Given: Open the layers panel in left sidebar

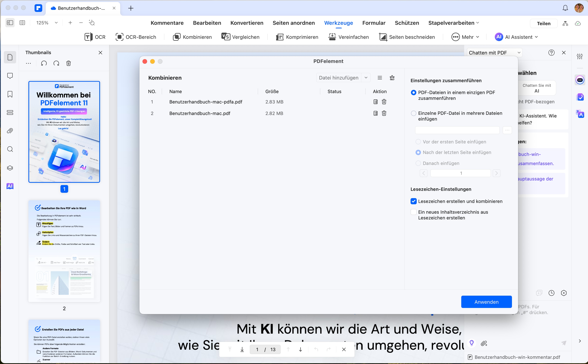Looking at the screenshot, I should [10, 168].
